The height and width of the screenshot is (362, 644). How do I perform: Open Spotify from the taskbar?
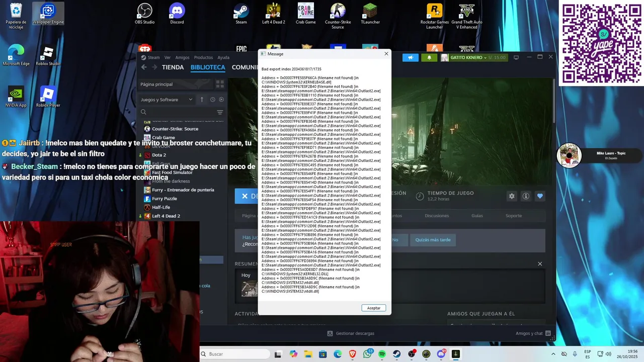[382, 354]
